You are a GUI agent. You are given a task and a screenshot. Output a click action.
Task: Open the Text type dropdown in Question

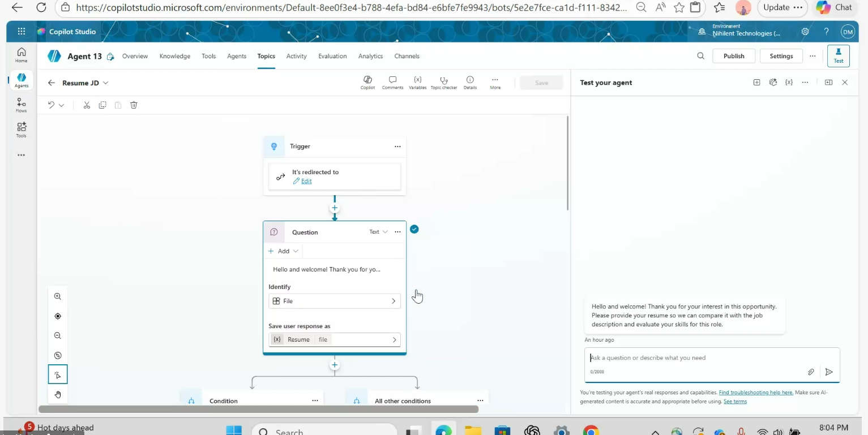coord(378,232)
